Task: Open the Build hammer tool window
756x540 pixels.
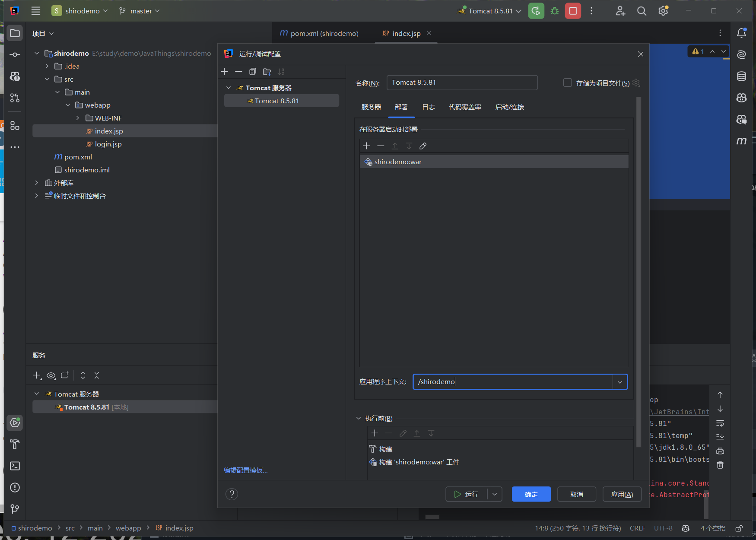Action: (15, 444)
